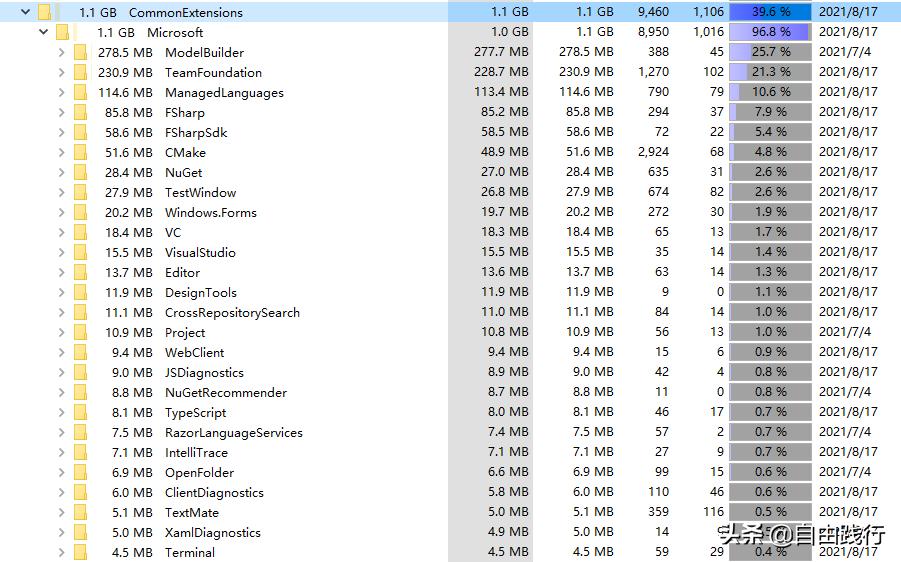Click the 39.6 % bar for CommonExtensions
Viewport: 901px width, 562px height.
[771, 11]
